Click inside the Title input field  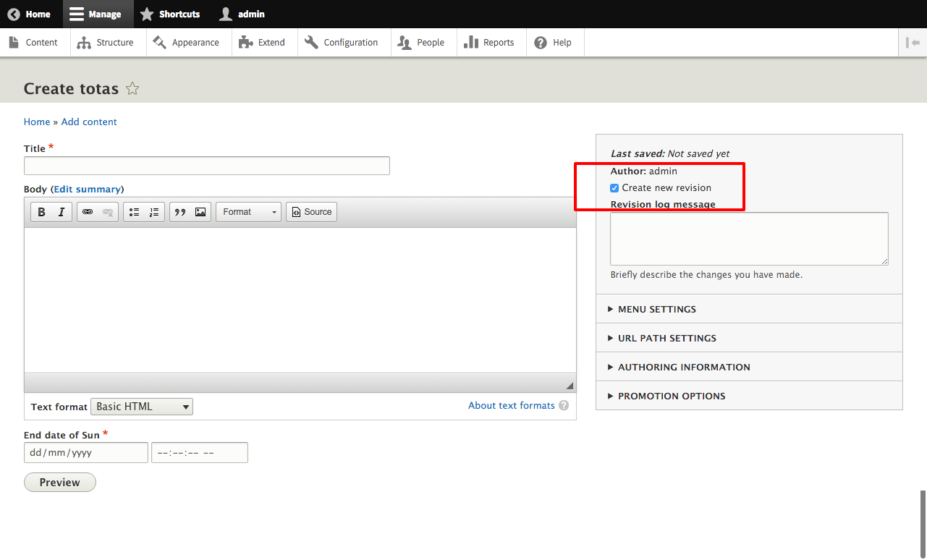click(x=206, y=166)
